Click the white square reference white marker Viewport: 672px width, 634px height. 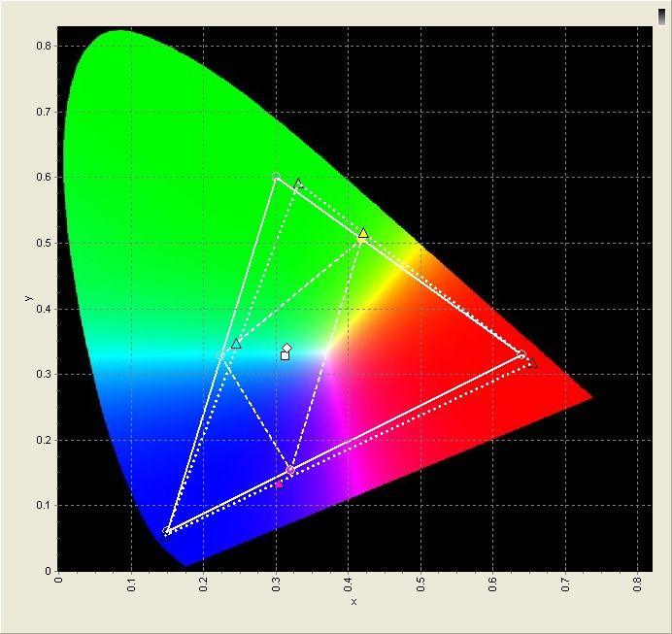pyautogui.click(x=285, y=355)
